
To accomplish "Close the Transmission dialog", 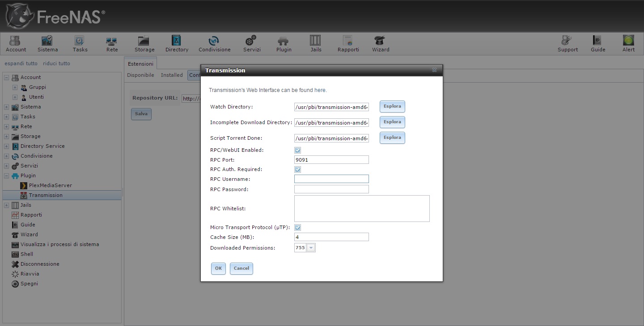I will point(434,70).
